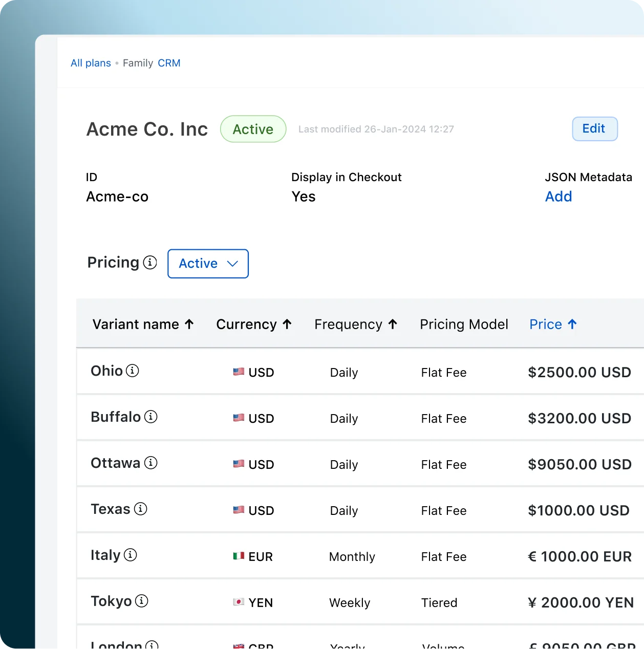Click the Active status badge
This screenshot has width=644, height=649.
coord(253,129)
